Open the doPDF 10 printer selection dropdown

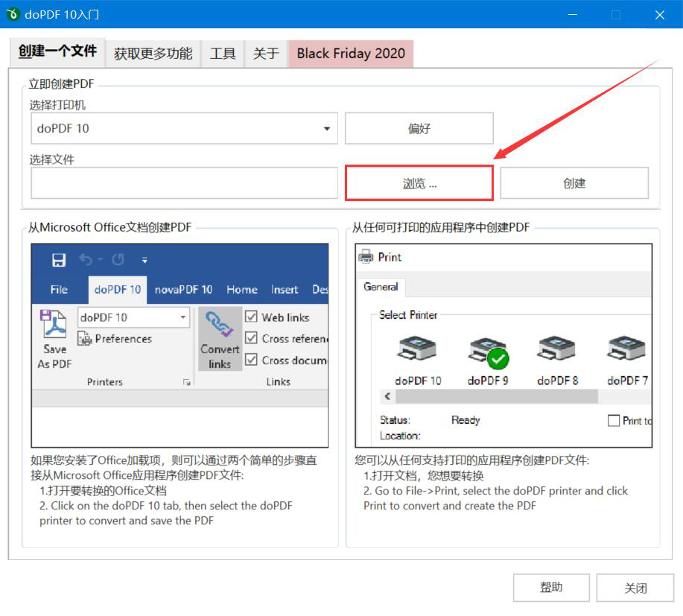[x=326, y=129]
